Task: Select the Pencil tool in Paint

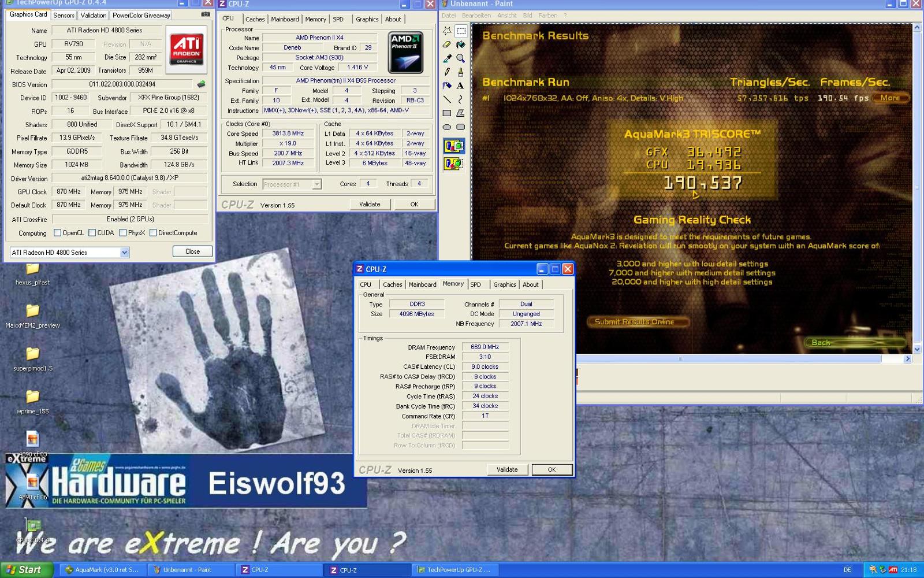Action: [447, 72]
